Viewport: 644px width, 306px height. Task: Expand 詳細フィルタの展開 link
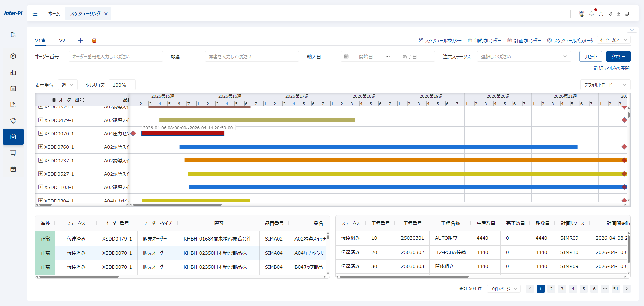tap(612, 68)
